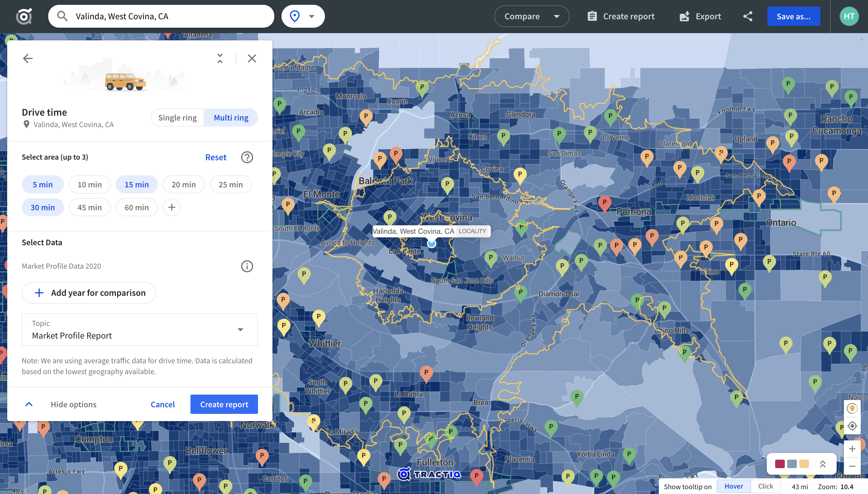
Task: Click the app logo icon
Action: (24, 16)
